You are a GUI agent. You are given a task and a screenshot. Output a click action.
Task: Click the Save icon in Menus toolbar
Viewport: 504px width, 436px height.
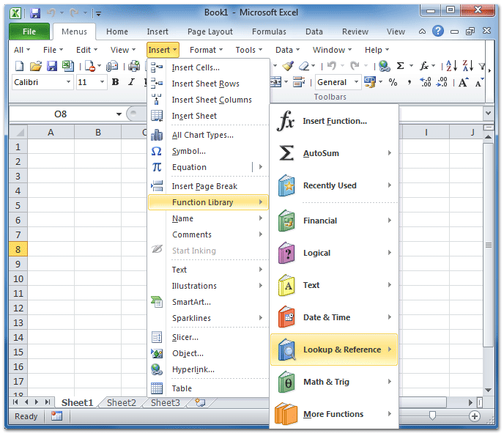[x=52, y=66]
